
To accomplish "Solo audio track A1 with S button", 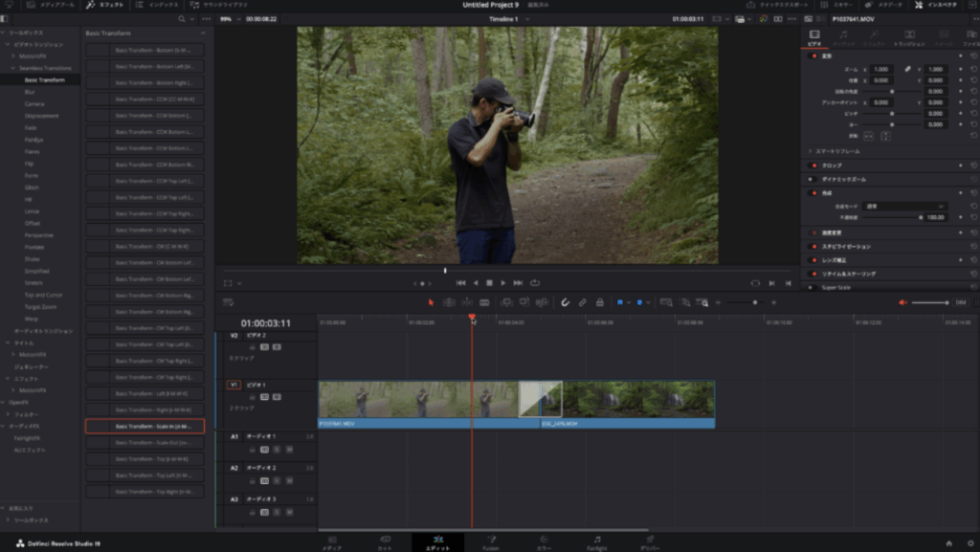I will (277, 450).
